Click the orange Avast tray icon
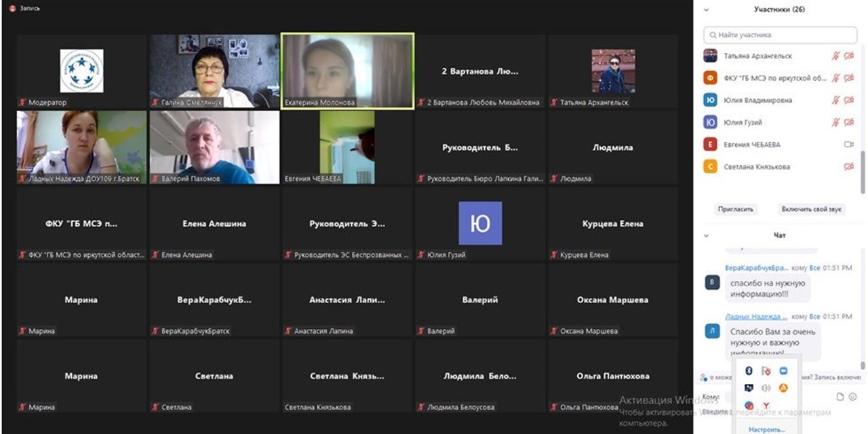Screen dimensions: 868x434 coord(783,388)
